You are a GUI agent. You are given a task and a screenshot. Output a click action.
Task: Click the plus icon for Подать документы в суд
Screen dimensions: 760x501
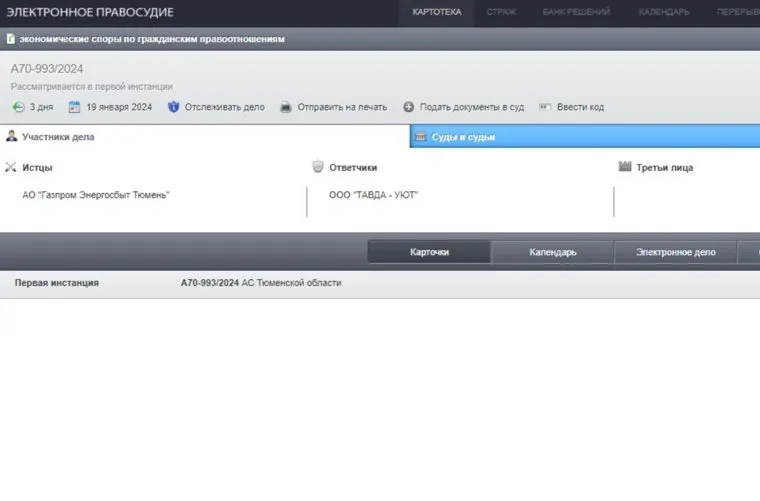click(408, 107)
